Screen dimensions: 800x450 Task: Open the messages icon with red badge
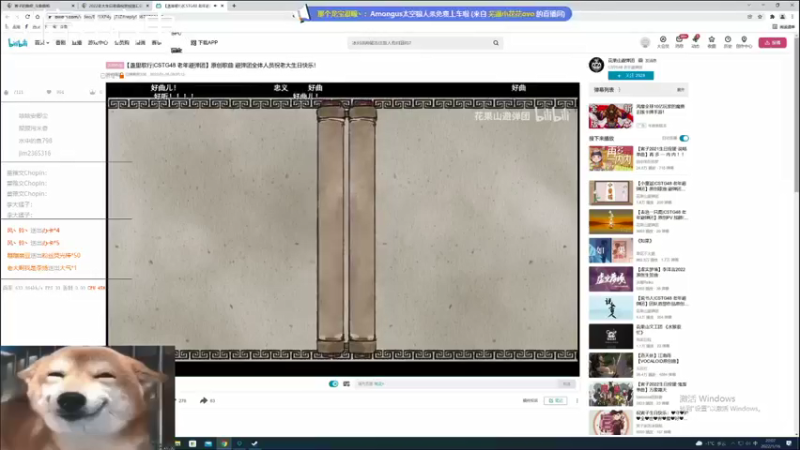pyautogui.click(x=680, y=42)
